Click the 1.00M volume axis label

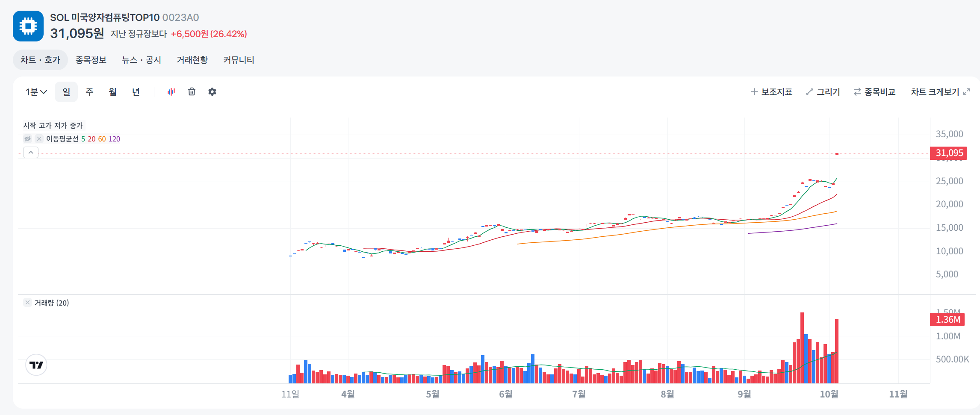pyautogui.click(x=948, y=336)
